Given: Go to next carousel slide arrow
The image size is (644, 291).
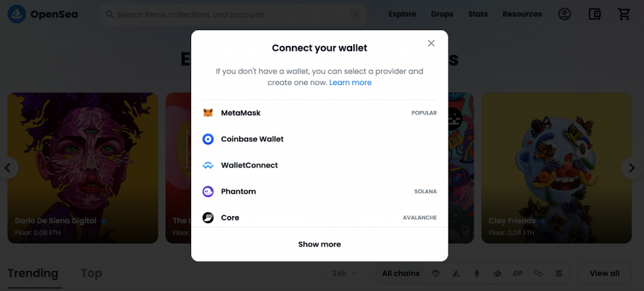Looking at the screenshot, I should click(x=631, y=168).
